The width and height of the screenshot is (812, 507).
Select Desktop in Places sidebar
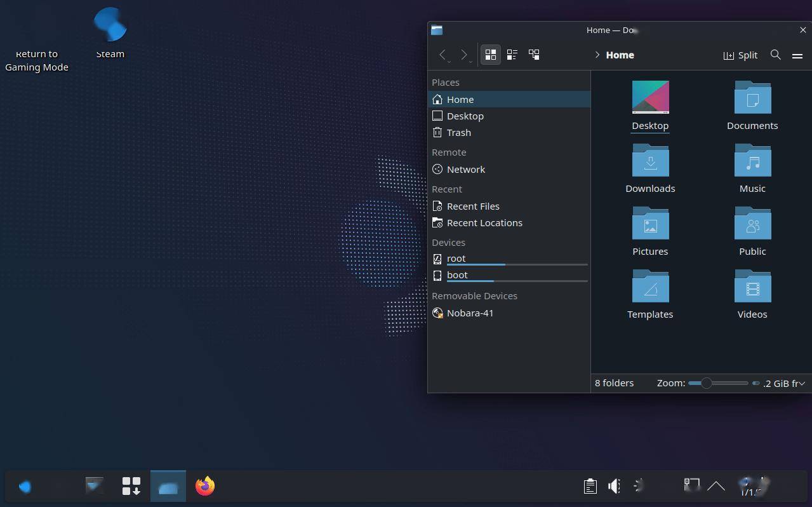coord(509,116)
